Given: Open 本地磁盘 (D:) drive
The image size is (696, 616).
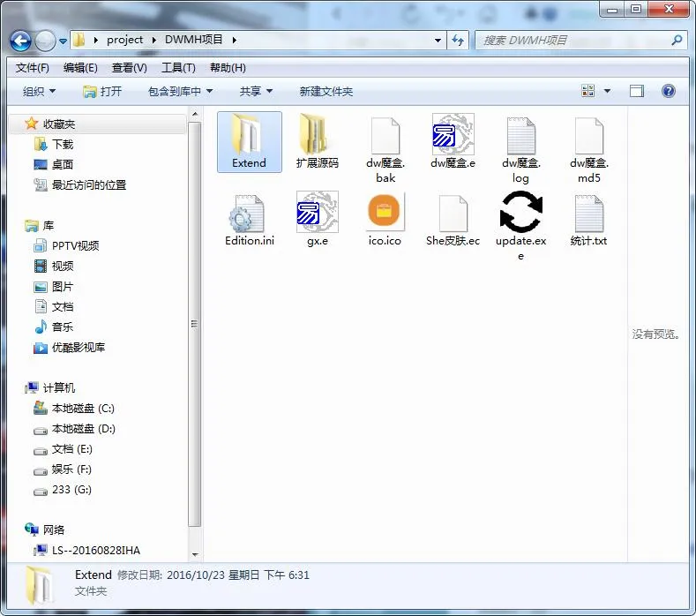Looking at the screenshot, I should tap(74, 429).
